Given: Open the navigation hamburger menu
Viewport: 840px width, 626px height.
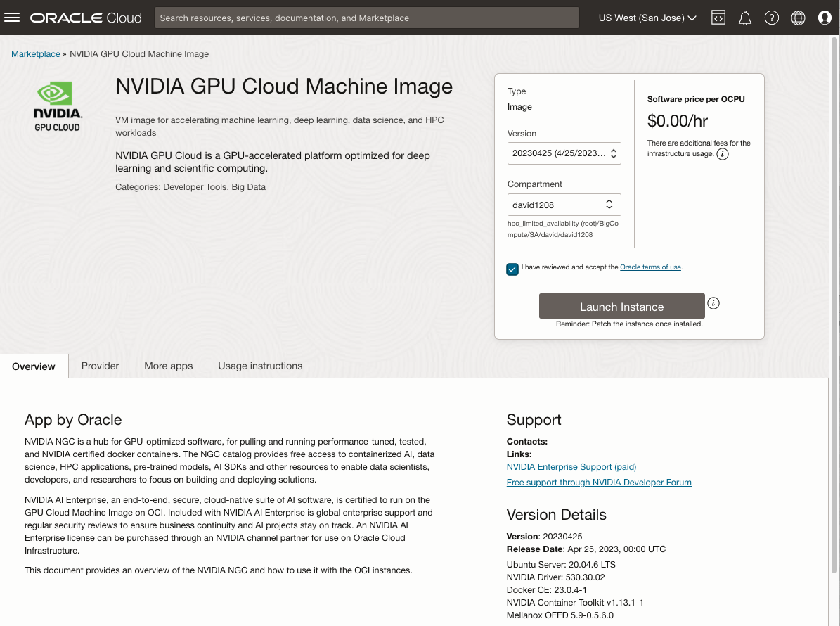Looking at the screenshot, I should coord(12,18).
